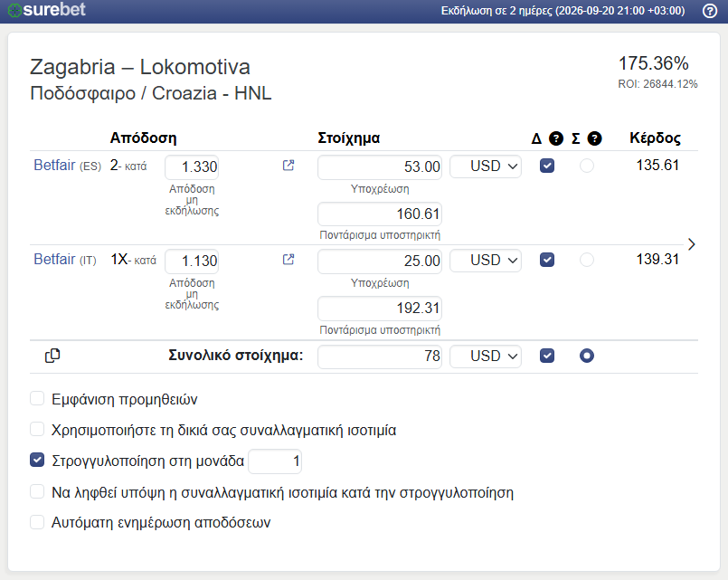Toggle the Δ checkbox for total stake row
This screenshot has width=728, height=580.
point(547,356)
